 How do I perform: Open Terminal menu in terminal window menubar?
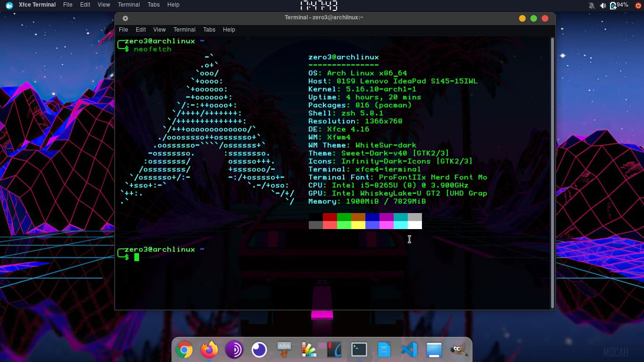pos(184,30)
